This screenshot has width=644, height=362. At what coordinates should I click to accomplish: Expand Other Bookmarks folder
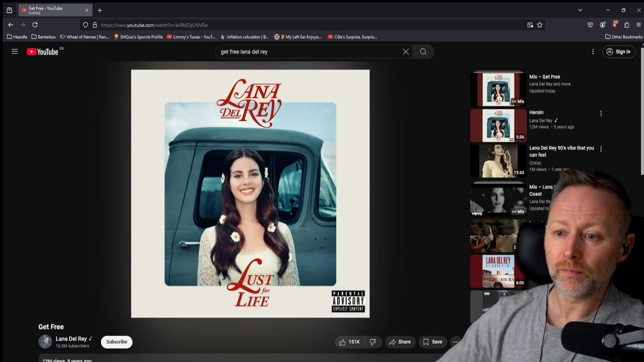tap(624, 37)
